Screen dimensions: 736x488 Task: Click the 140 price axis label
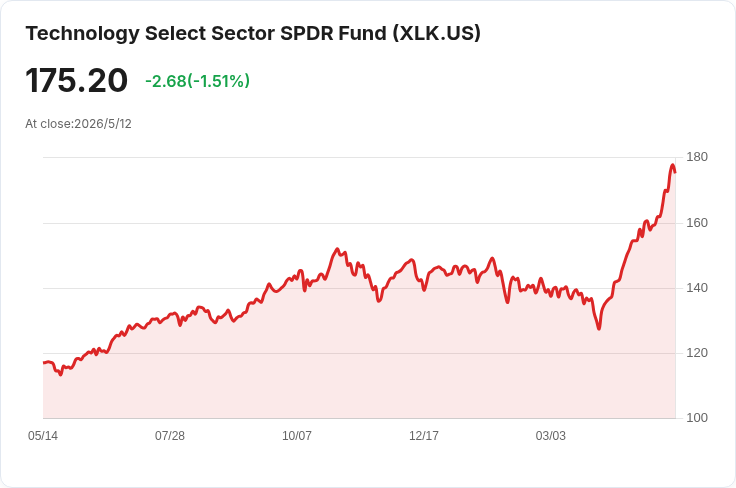click(x=697, y=288)
